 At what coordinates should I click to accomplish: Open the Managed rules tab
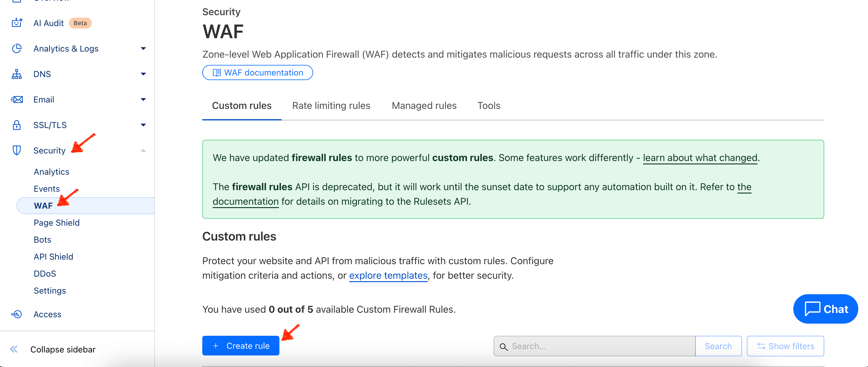[424, 106]
